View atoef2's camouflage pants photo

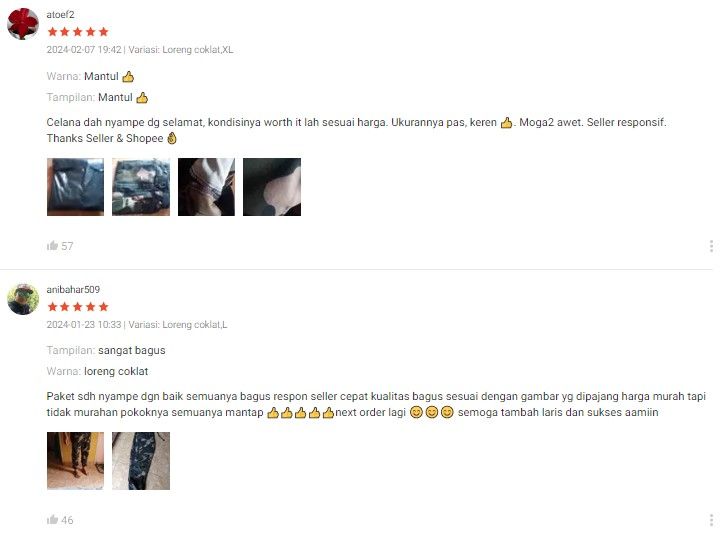[x=141, y=187]
